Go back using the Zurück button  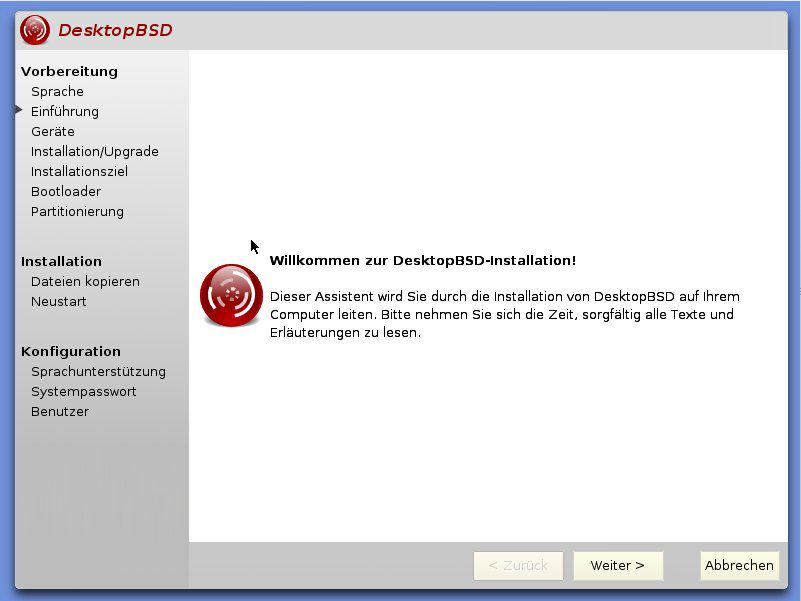pyautogui.click(x=518, y=565)
